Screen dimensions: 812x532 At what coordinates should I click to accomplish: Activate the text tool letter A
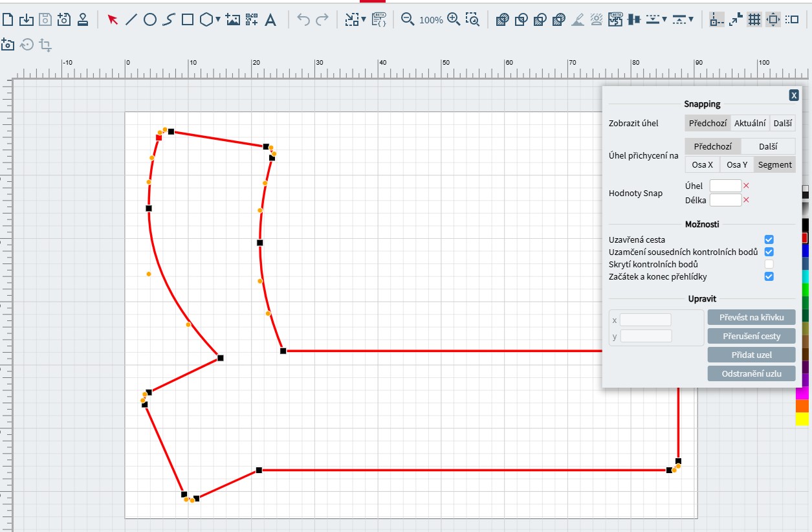pyautogui.click(x=270, y=20)
